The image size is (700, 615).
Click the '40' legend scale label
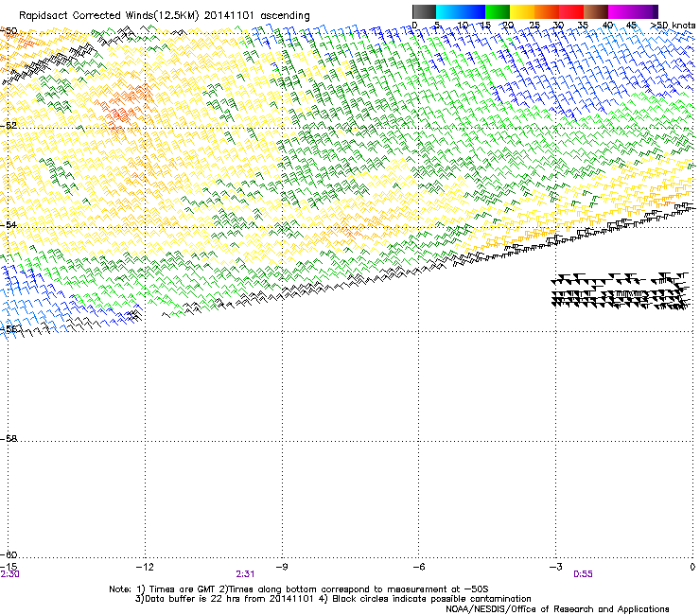coord(607,26)
